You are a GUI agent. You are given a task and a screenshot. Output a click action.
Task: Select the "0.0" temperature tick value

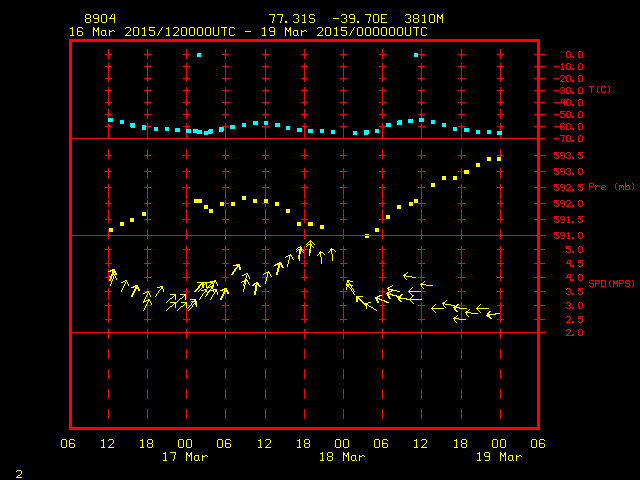(574, 55)
